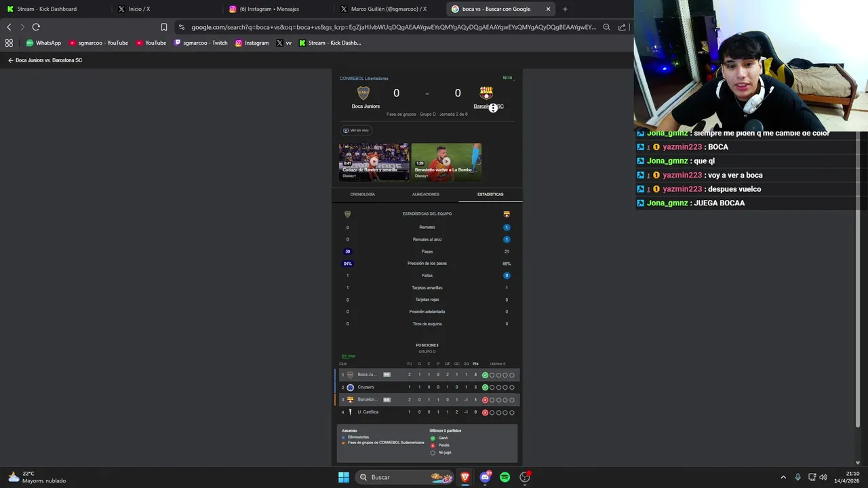Open the 'sgmarcoo - YouTube' bookmark
The image size is (868, 488).
tap(98, 43)
